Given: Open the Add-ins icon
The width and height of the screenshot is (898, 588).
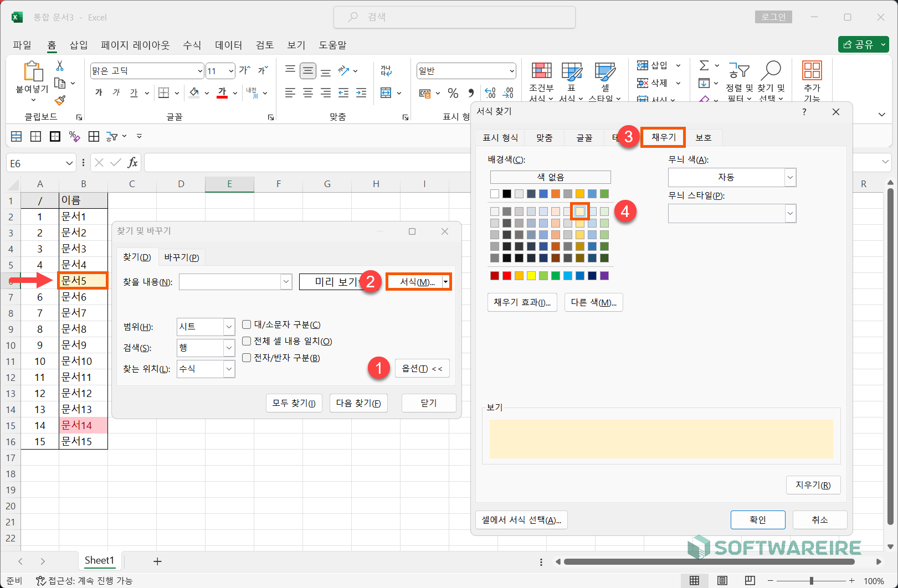Looking at the screenshot, I should (812, 70).
